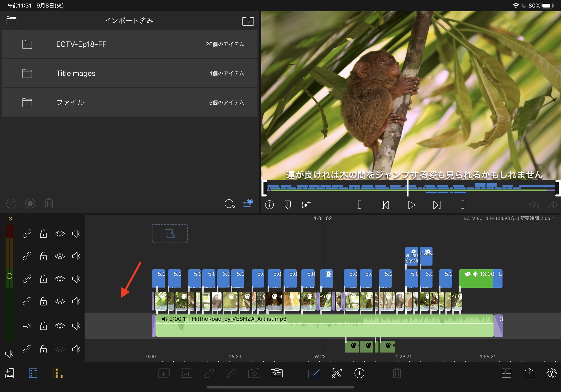Unlock the second track's lock icon
The height and width of the screenshot is (392, 561).
43,256
